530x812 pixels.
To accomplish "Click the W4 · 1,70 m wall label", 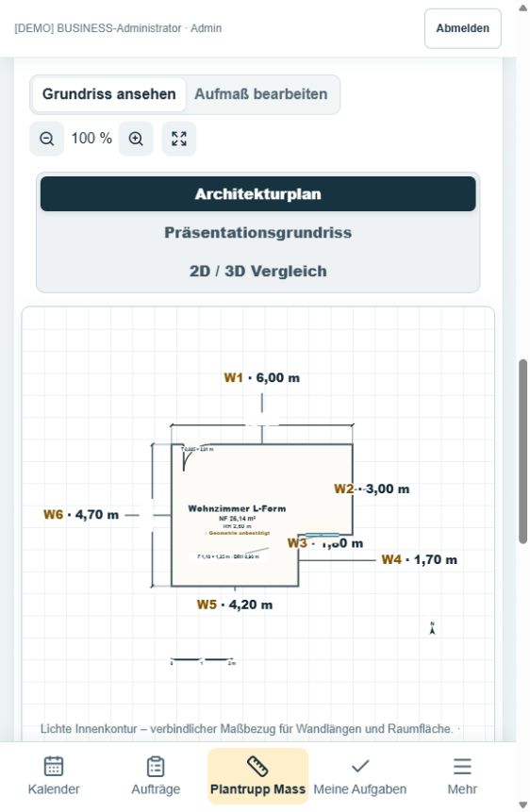I will (x=419, y=559).
